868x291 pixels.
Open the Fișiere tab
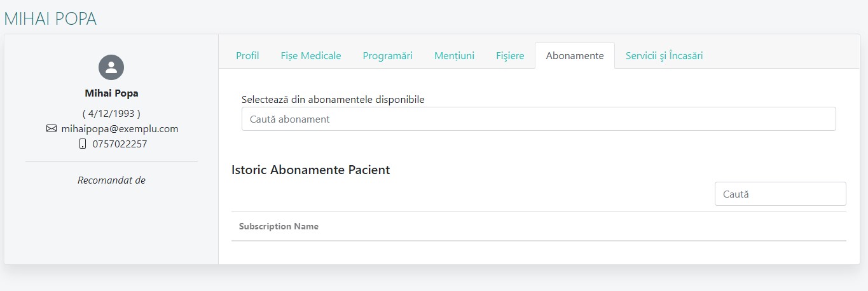(510, 56)
